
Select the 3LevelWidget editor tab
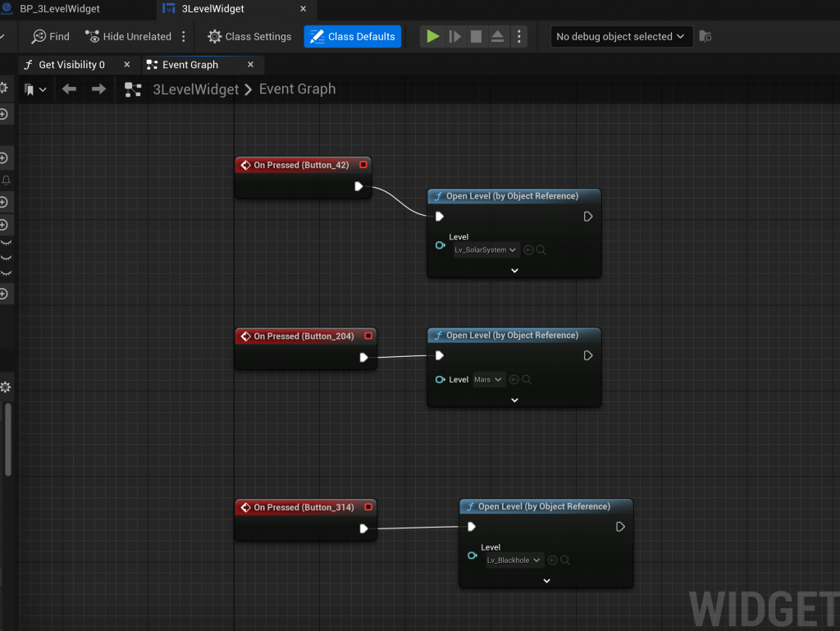(212, 8)
